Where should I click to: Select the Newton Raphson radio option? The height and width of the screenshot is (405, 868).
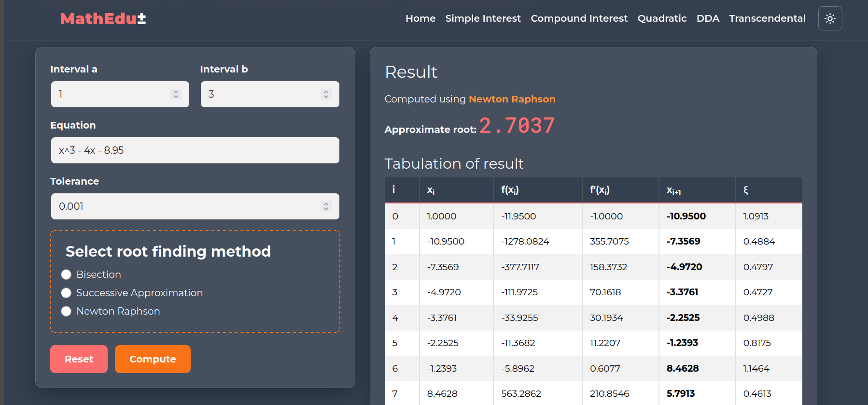coord(66,311)
